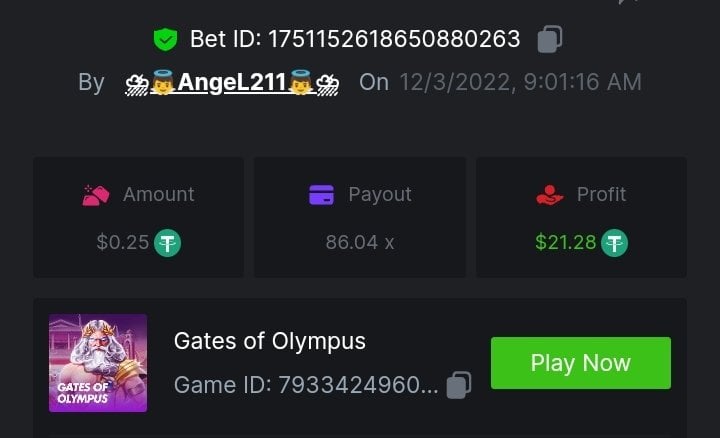Click the Amount label
The height and width of the screenshot is (438, 720).
click(x=158, y=195)
